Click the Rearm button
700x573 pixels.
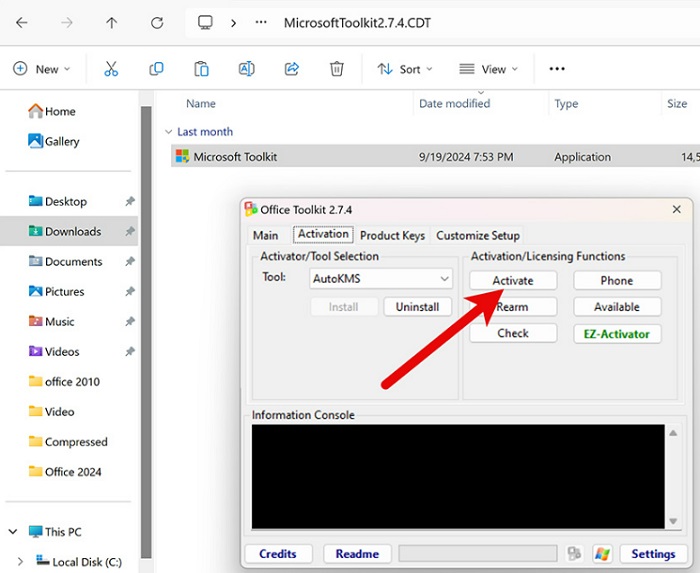point(513,307)
